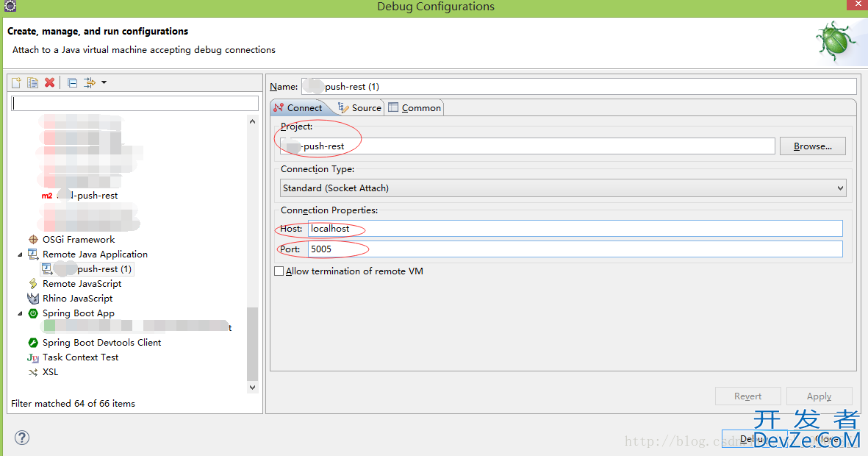
Task: Click the "Filter matched 64 of 66 items" text
Action: point(73,403)
